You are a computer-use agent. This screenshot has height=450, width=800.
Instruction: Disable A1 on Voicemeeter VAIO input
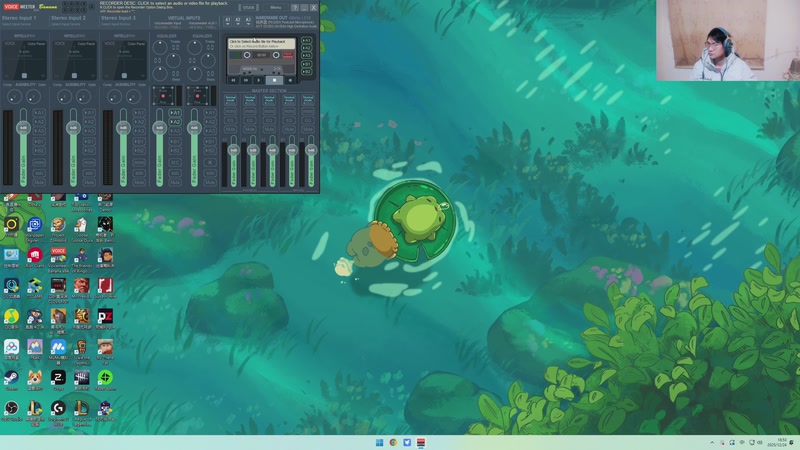175,113
